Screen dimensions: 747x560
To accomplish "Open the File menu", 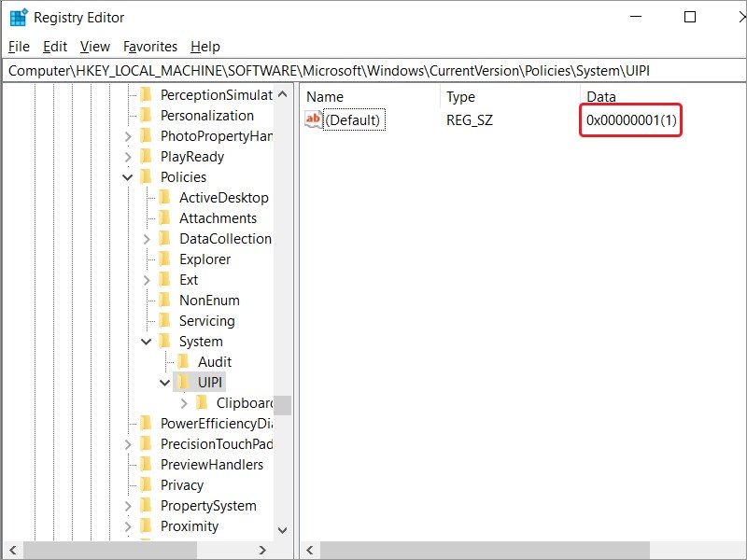I will (19, 46).
